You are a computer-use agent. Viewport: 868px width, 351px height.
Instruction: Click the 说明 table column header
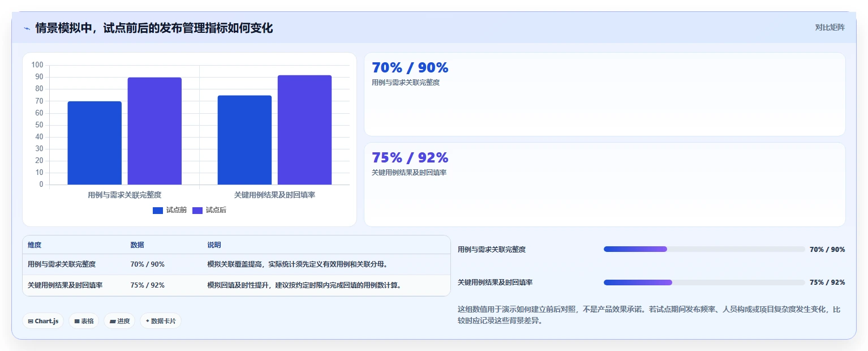tap(214, 245)
